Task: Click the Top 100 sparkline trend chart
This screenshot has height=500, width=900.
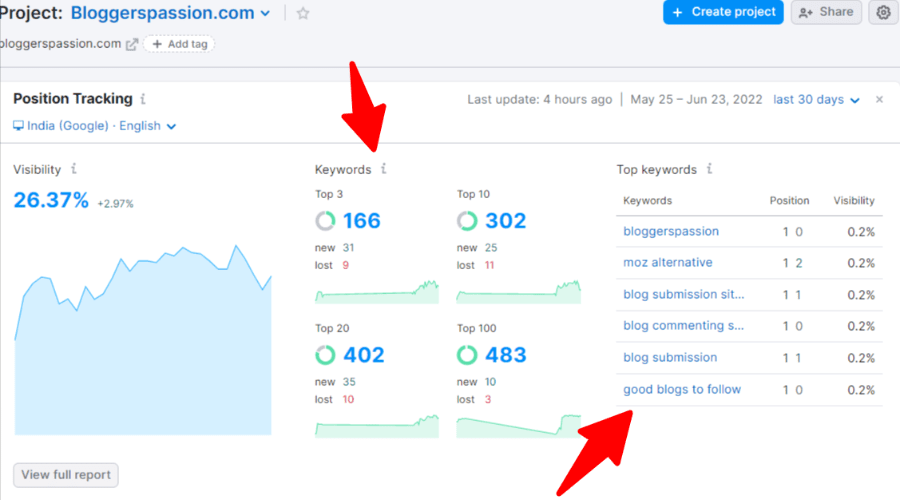Action: [x=518, y=426]
